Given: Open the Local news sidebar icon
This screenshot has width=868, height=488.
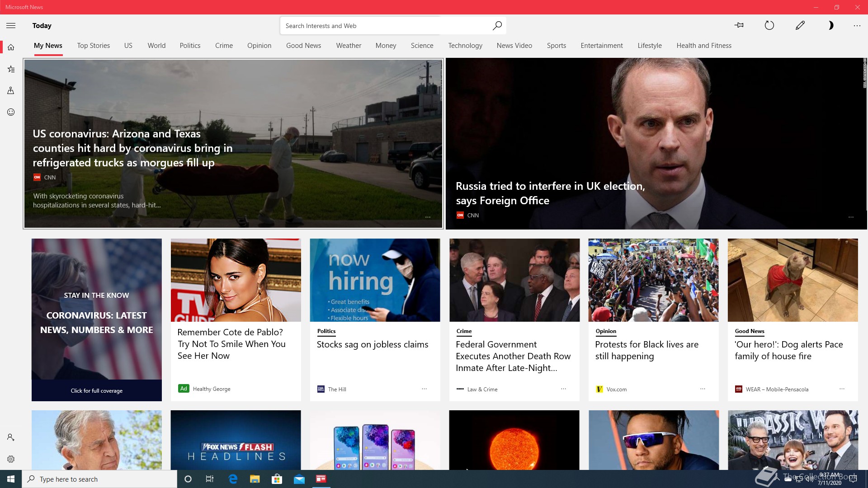Looking at the screenshot, I should (x=11, y=91).
